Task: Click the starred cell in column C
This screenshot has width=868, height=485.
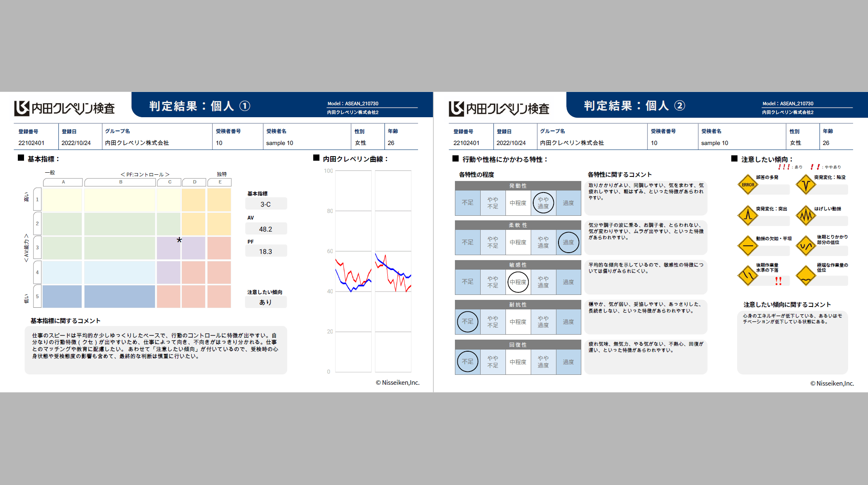Action: [x=179, y=240]
